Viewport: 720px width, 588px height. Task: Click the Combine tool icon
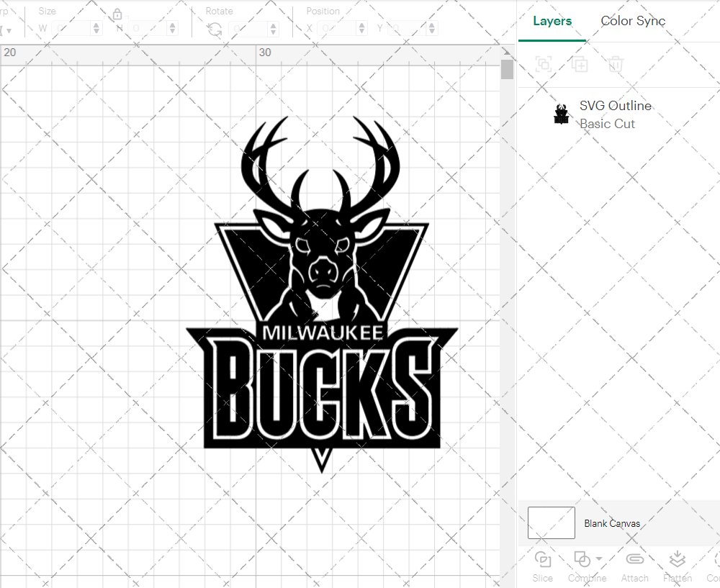pyautogui.click(x=582, y=558)
